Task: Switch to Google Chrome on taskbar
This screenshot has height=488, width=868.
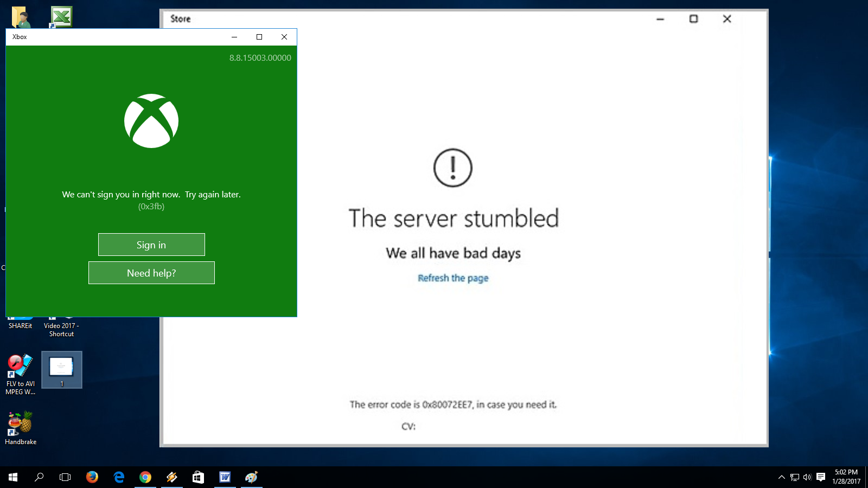Action: pos(145,477)
